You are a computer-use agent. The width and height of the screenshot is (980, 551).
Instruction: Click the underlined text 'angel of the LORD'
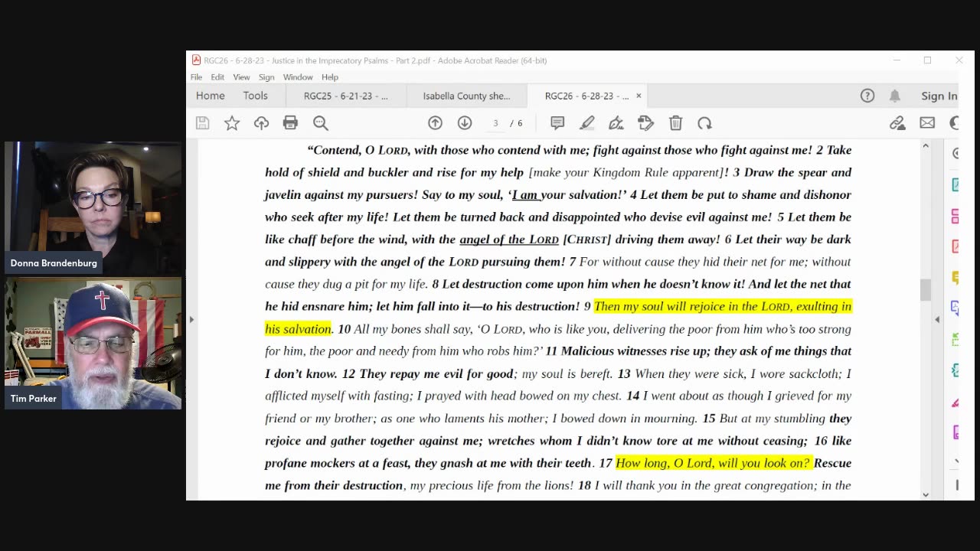coord(509,240)
